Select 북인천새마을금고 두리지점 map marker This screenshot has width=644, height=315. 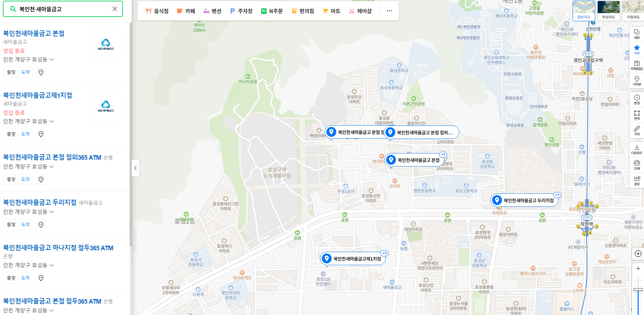tap(524, 200)
